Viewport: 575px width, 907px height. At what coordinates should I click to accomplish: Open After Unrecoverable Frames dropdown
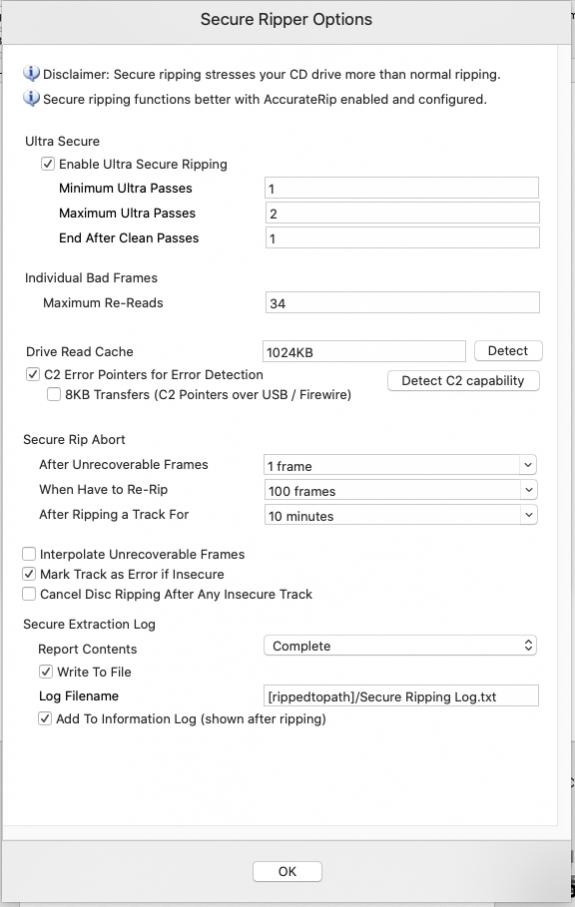400,465
